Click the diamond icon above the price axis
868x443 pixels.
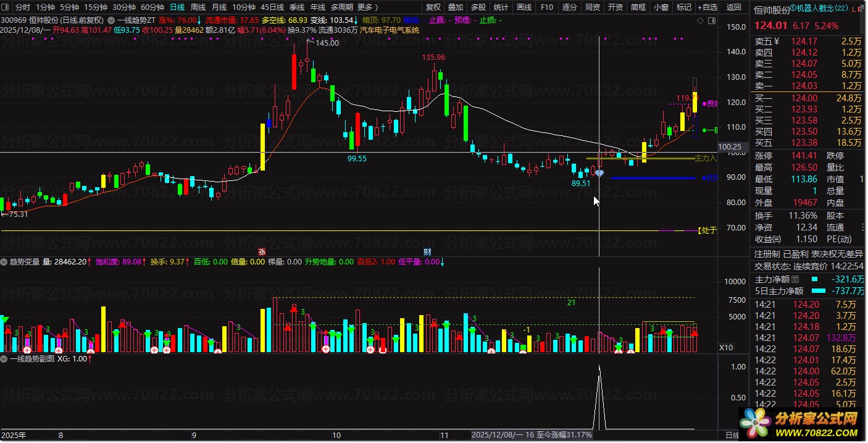pos(700,21)
